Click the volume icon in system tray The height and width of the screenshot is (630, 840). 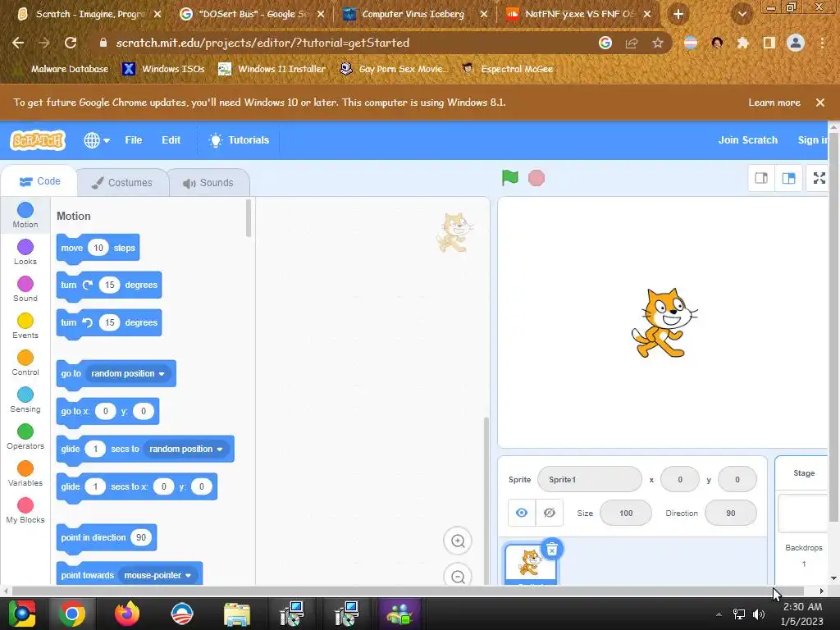(759, 614)
